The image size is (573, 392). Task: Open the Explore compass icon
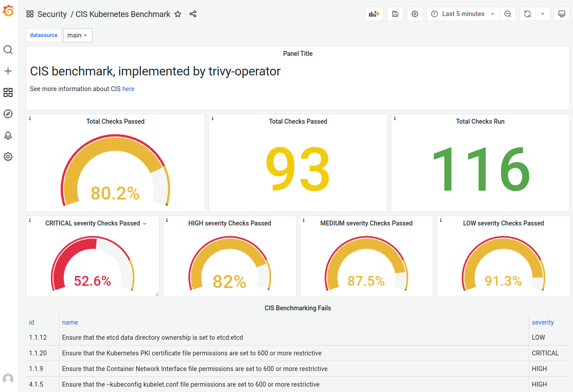coord(8,114)
